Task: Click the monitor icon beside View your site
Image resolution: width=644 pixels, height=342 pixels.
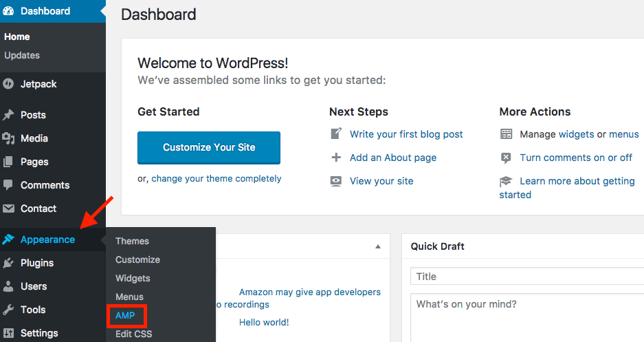Action: point(336,181)
